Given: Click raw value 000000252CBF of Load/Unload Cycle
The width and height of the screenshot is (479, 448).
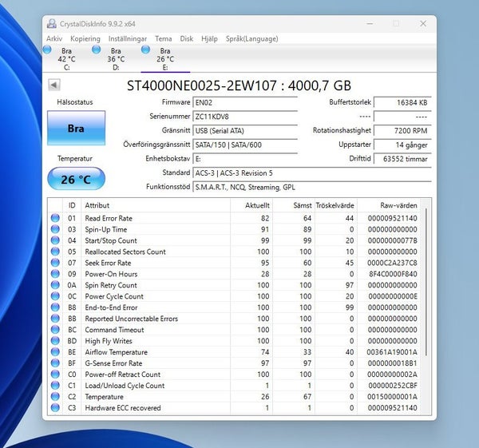Looking at the screenshot, I should [393, 386].
